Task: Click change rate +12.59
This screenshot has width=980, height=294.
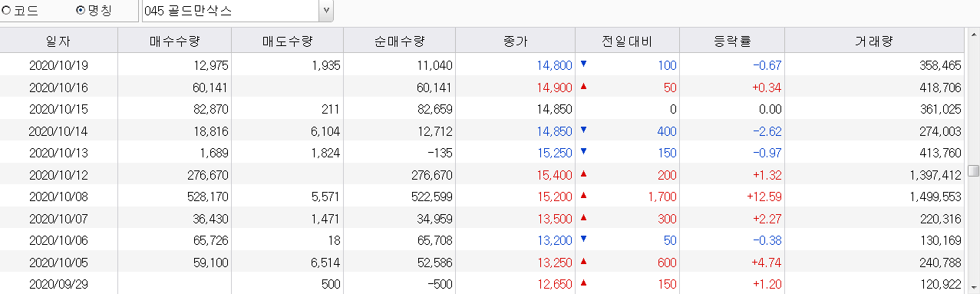Action: pos(764,197)
